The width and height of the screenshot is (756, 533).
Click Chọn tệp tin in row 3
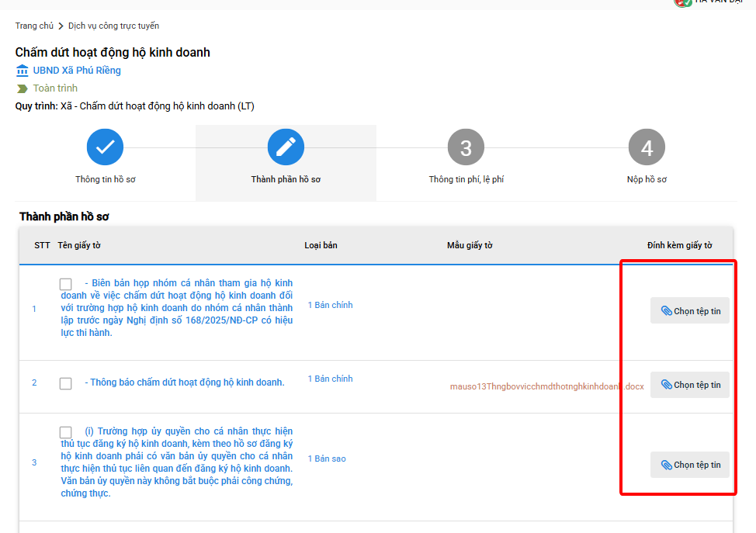(x=690, y=465)
